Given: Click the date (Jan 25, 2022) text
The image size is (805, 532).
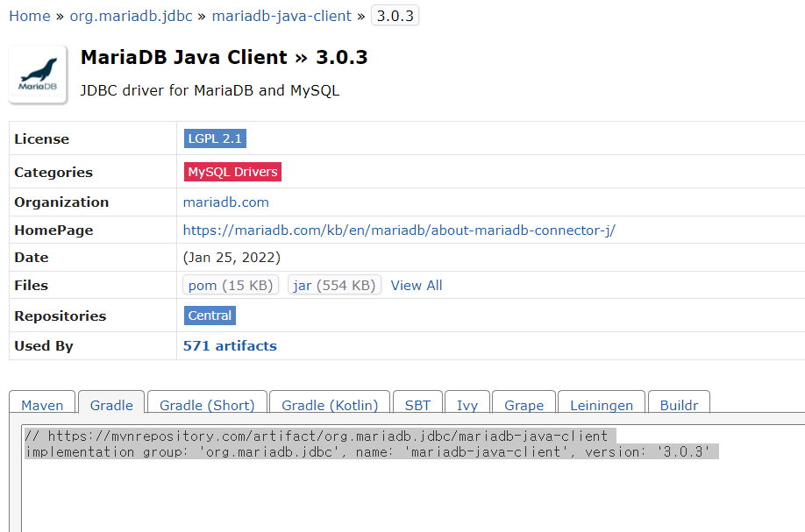Looking at the screenshot, I should coord(232,258).
